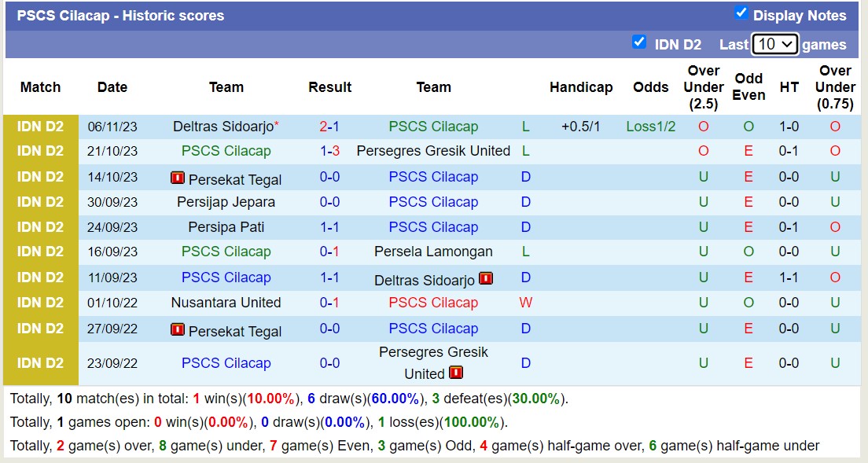Click red card icon beside Persekat Tegal 14/10/23
Image resolution: width=868 pixels, height=463 pixels.
[x=178, y=178]
